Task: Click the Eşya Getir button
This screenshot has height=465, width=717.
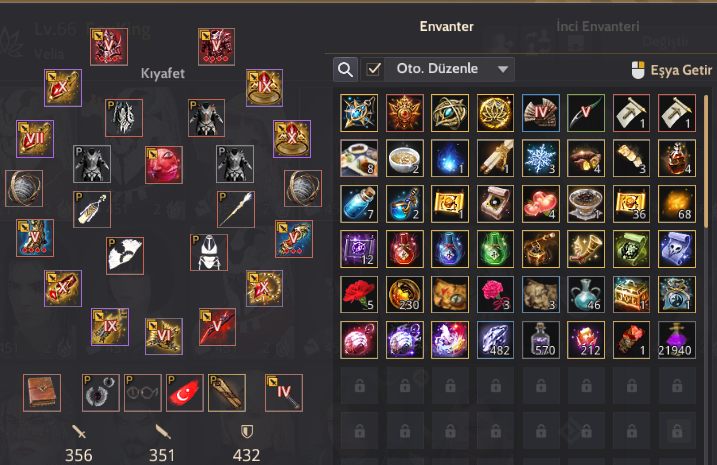Action: click(671, 70)
